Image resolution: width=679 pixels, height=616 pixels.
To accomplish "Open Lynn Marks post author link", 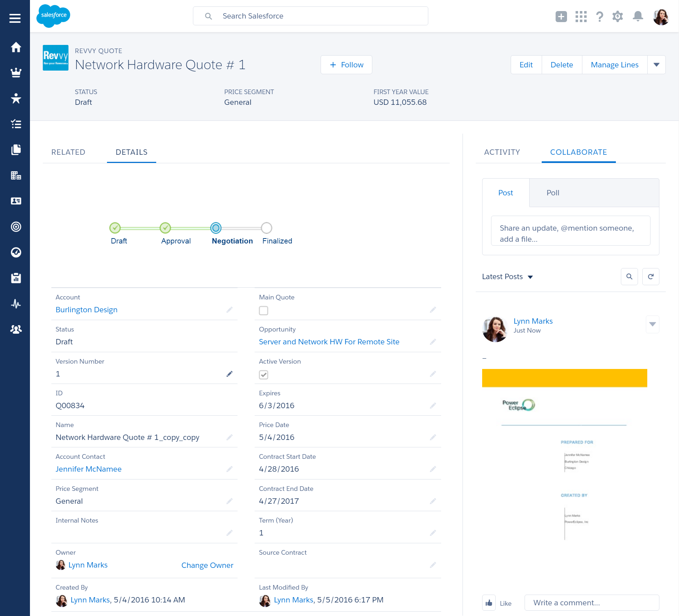I will [533, 321].
